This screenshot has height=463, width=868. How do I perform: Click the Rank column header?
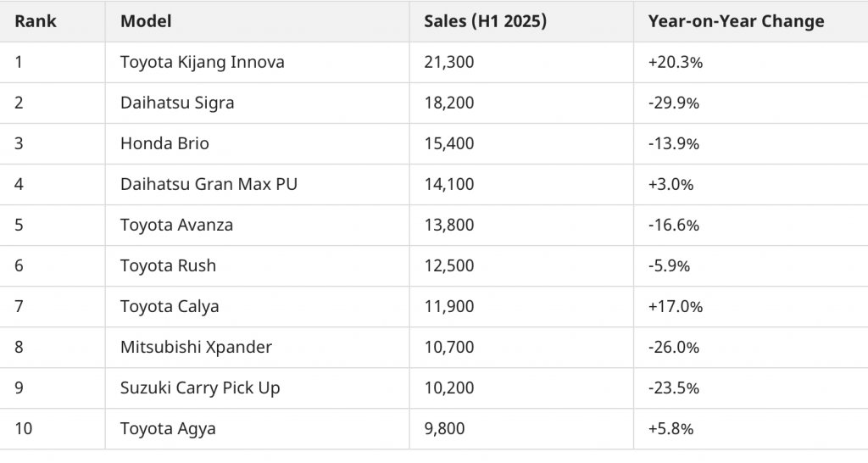point(36,21)
